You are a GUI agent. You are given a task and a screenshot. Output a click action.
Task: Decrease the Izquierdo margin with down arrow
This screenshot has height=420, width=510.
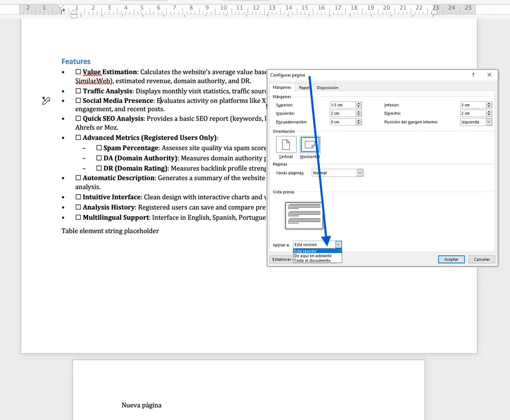(359, 115)
